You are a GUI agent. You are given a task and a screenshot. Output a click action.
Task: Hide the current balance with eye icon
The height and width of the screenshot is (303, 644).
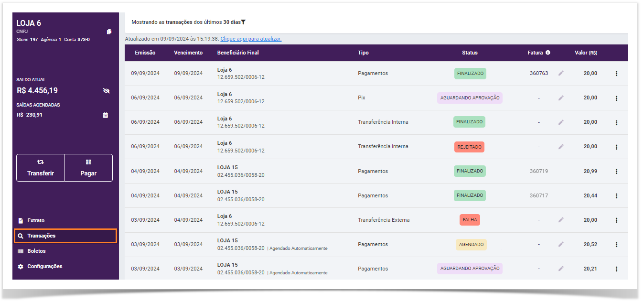106,91
